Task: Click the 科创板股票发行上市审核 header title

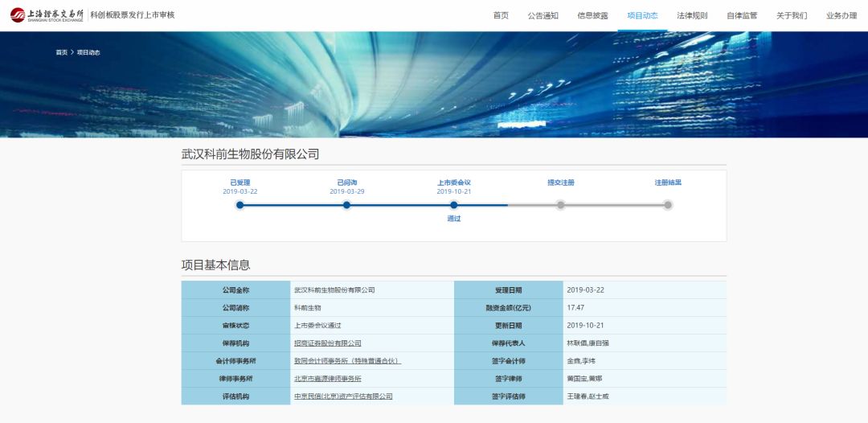Action: 133,15
